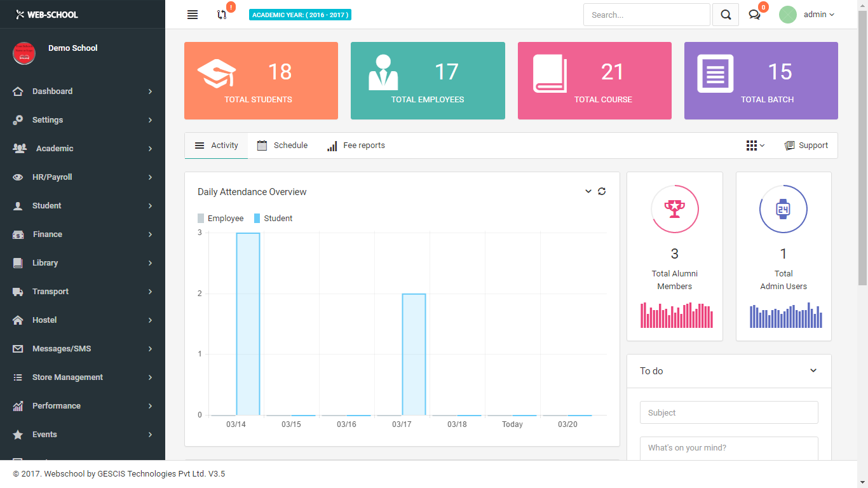This screenshot has height=488, width=868.
Task: Click the To do Subject input field
Action: [x=728, y=412]
